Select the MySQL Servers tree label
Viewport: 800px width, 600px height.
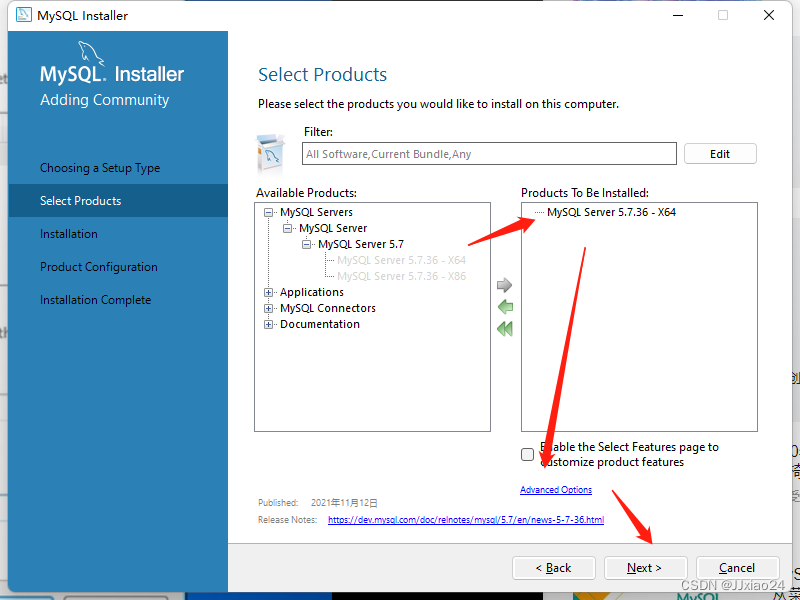[x=316, y=212]
